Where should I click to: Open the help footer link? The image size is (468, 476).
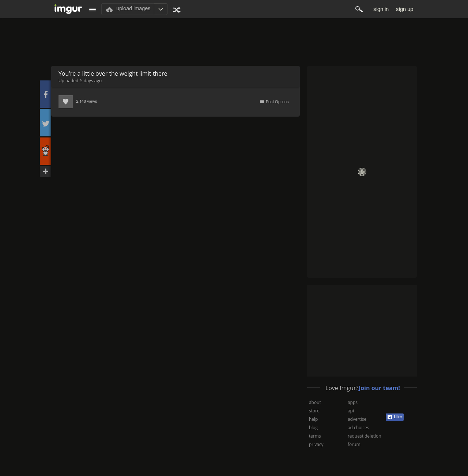tap(313, 419)
